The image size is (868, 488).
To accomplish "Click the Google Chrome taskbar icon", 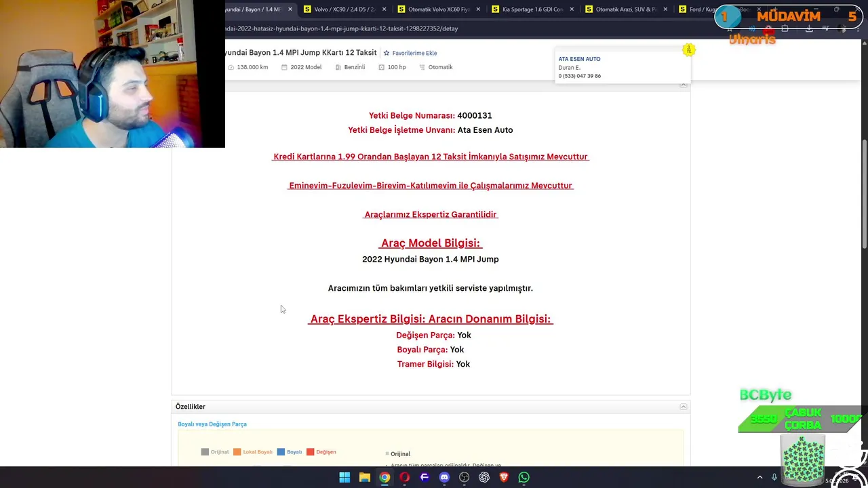I will 384,477.
